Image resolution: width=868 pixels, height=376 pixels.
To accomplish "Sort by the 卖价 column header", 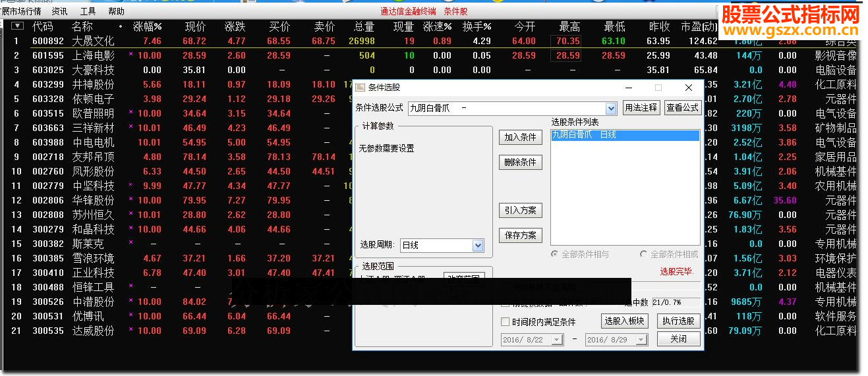I will (324, 26).
